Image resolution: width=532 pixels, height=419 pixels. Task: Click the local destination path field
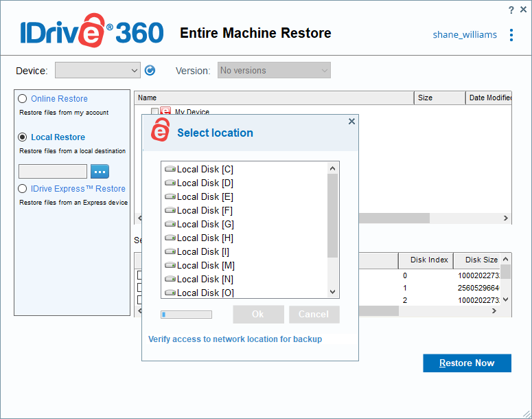pos(53,171)
